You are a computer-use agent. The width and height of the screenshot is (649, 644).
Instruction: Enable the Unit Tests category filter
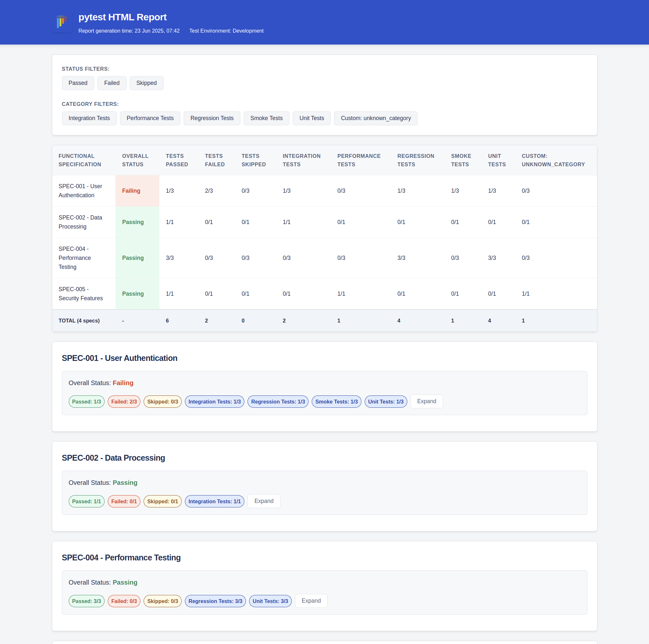point(311,118)
